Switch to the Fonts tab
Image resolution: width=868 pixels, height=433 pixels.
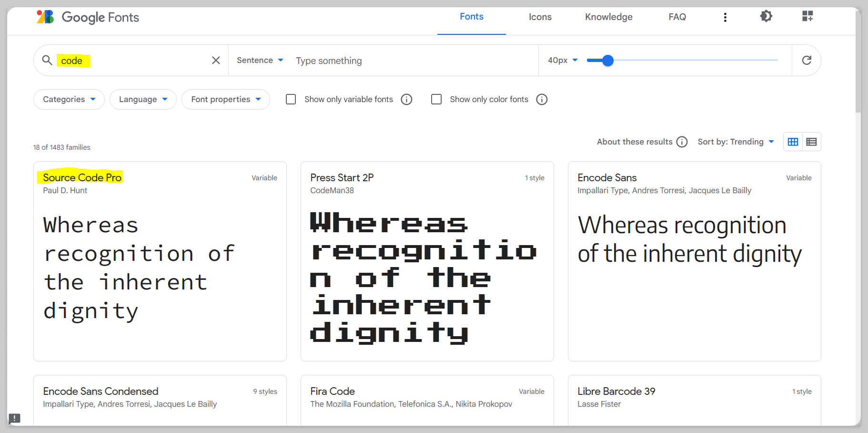[x=472, y=17]
